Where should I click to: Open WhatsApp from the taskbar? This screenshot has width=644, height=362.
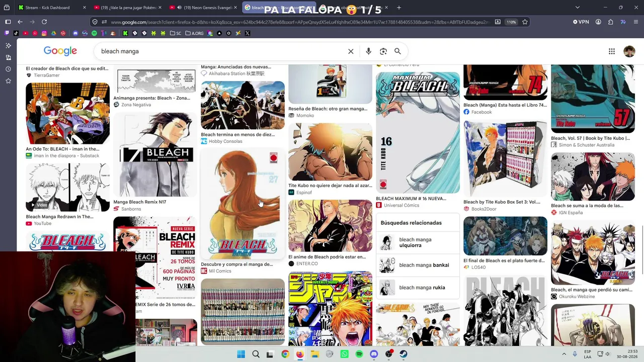point(345,354)
